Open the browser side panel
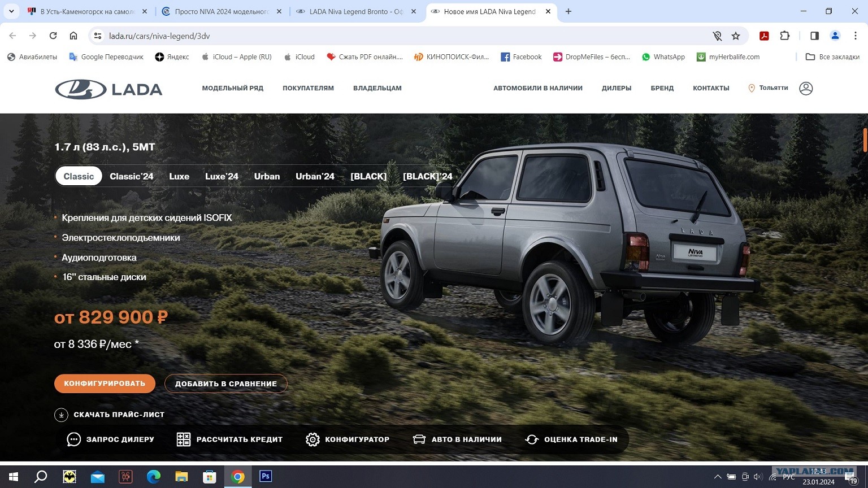The image size is (868, 488). tap(814, 36)
